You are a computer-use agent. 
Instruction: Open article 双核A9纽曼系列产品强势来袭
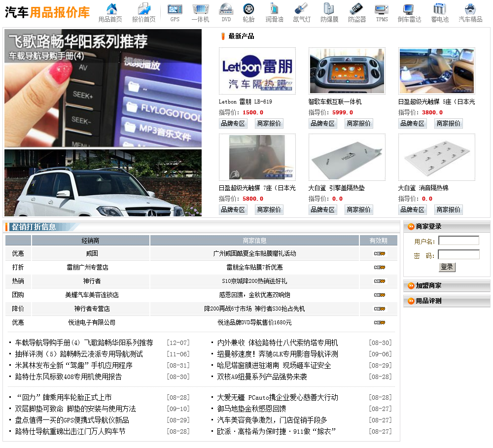pyautogui.click(x=262, y=377)
